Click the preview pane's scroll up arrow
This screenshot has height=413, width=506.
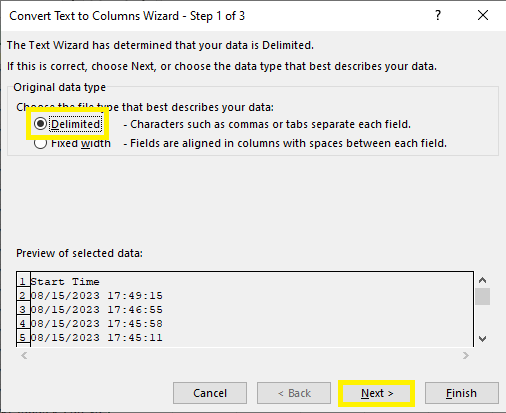(x=482, y=281)
